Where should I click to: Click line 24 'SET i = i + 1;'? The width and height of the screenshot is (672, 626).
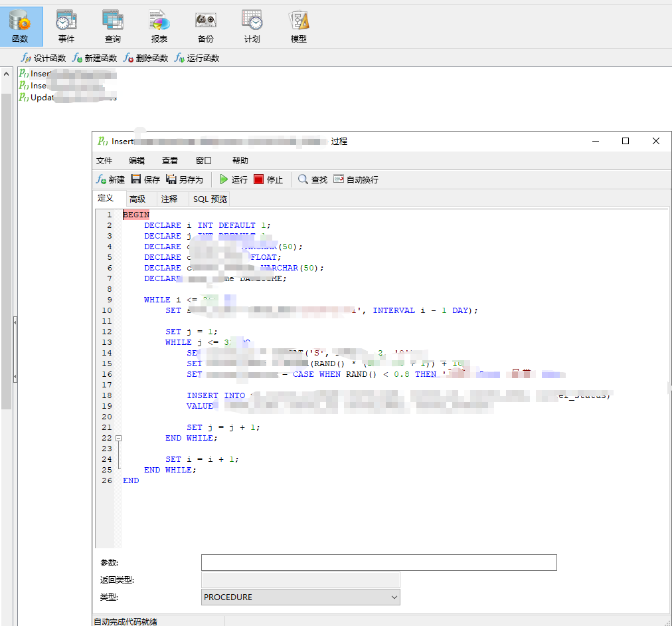click(202, 459)
